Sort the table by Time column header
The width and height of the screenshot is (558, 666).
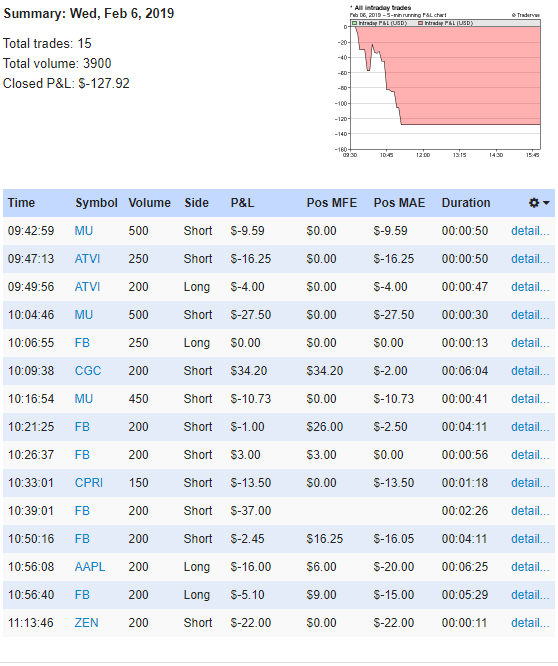click(21, 203)
